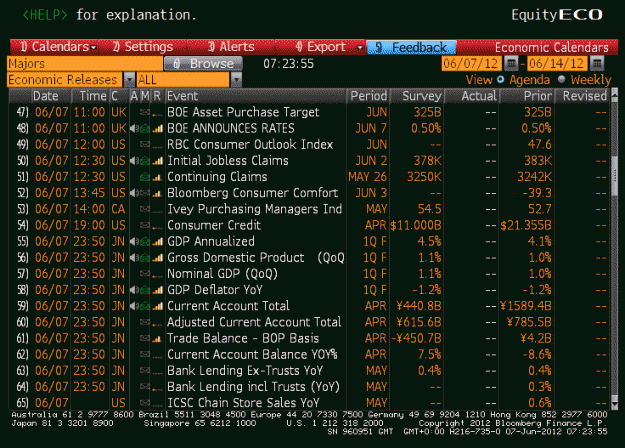
Task: Select the Trade Balance - BOP Basis event
Action: pyautogui.click(x=243, y=338)
